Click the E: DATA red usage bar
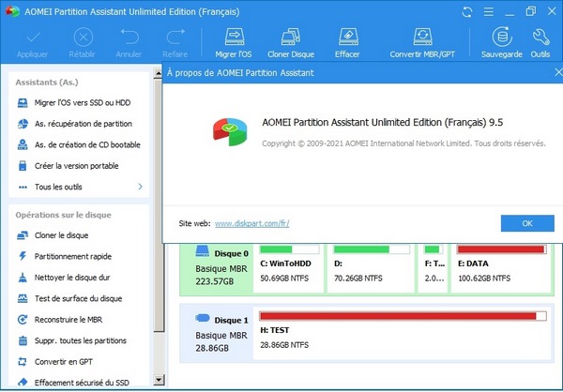 point(502,249)
